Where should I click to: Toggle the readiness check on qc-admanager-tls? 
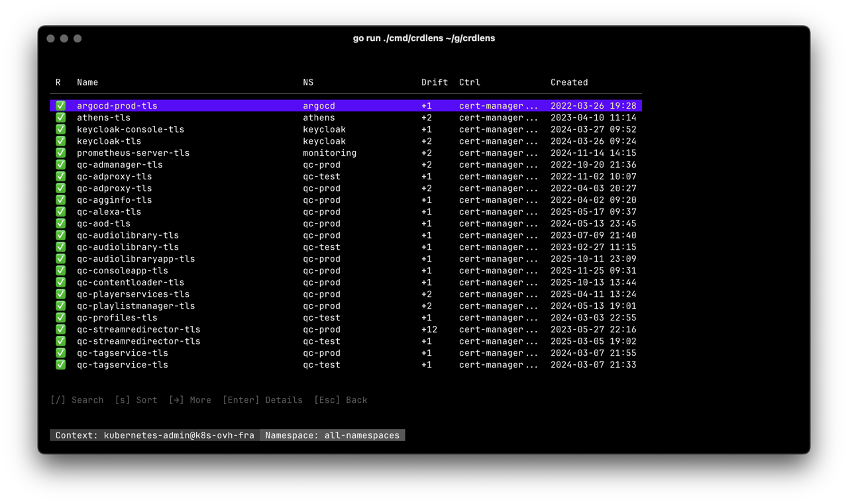tap(60, 164)
